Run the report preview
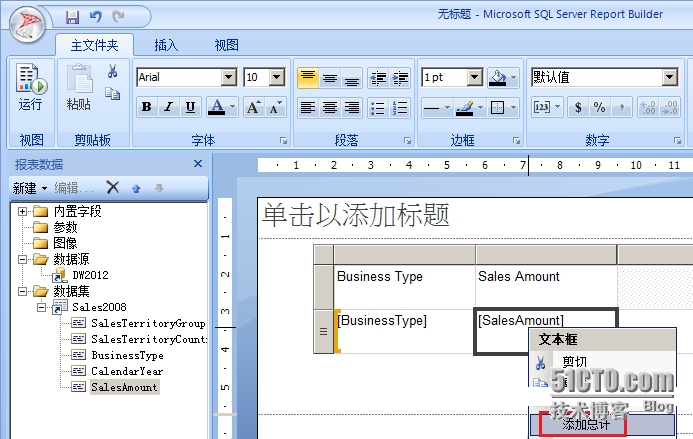The height and width of the screenshot is (439, 693). click(31, 87)
